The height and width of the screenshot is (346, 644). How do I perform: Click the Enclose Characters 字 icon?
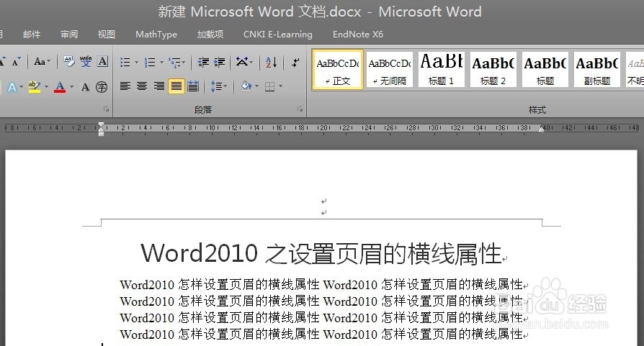click(x=102, y=87)
